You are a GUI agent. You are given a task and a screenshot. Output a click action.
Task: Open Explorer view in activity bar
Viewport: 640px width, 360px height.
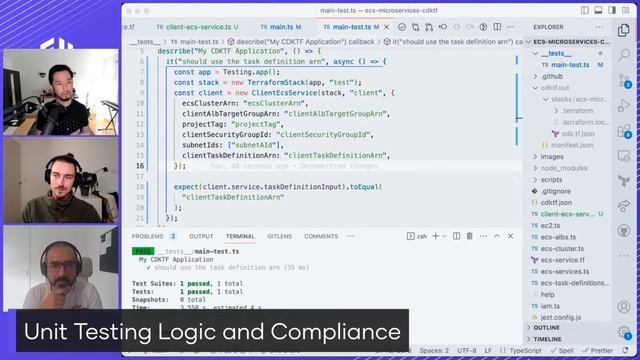pos(624,30)
